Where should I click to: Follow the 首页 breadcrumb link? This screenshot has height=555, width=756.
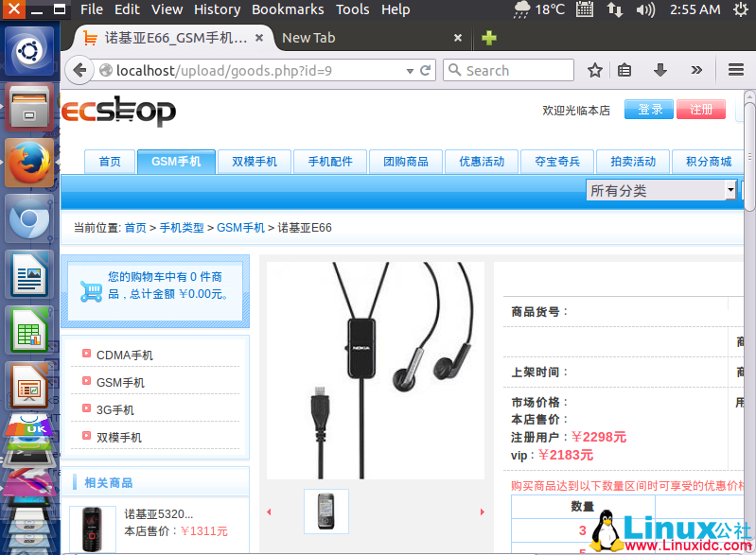tap(135, 228)
